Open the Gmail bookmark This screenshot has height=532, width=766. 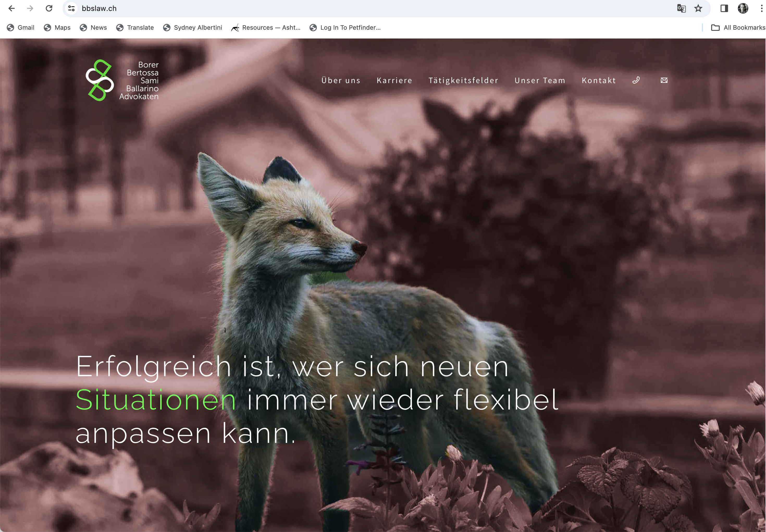(x=21, y=28)
